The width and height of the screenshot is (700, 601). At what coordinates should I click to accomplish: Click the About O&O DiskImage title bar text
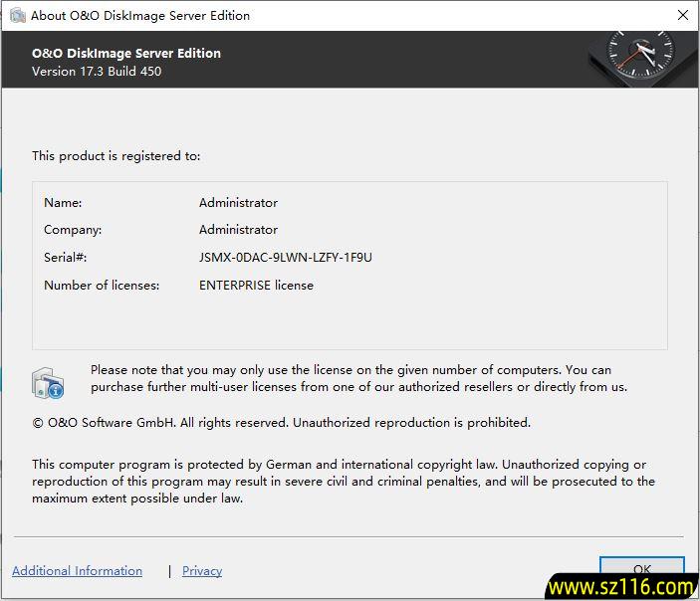coord(140,15)
